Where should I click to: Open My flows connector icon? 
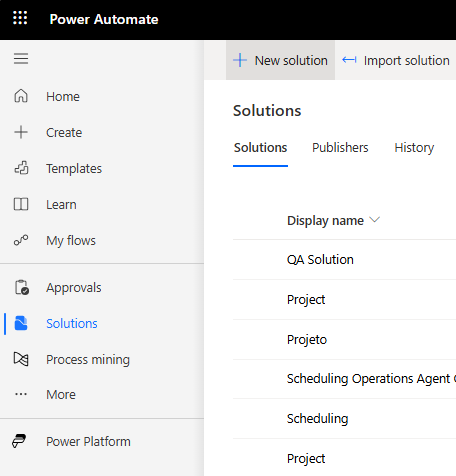point(21,240)
